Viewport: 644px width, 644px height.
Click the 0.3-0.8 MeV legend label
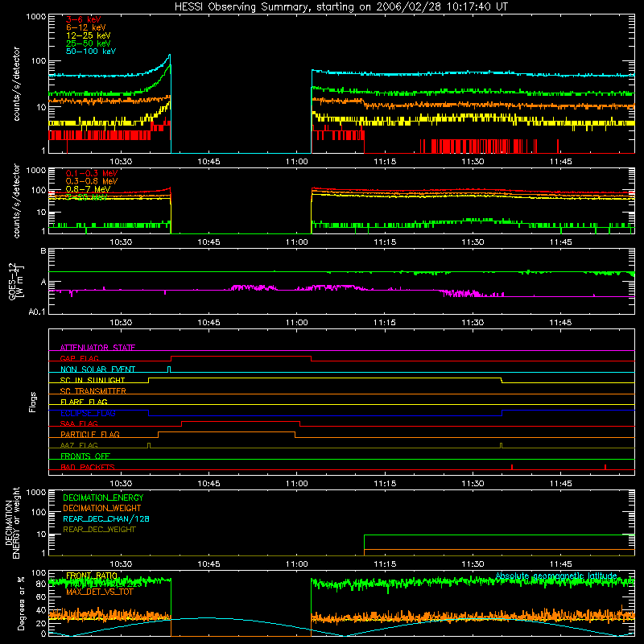92,181
